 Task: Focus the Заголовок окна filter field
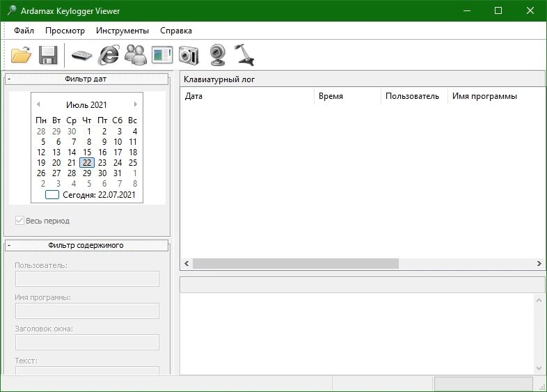point(87,342)
